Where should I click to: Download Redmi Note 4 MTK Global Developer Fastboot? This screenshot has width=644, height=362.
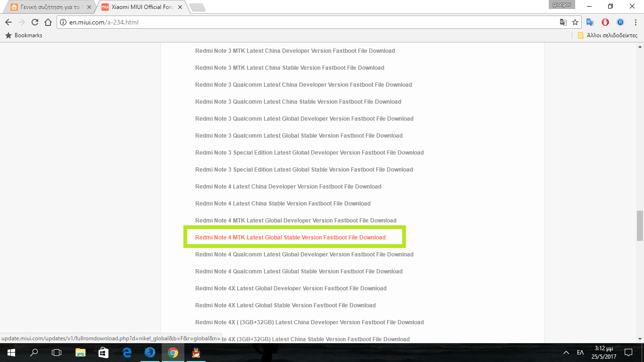coord(296,221)
